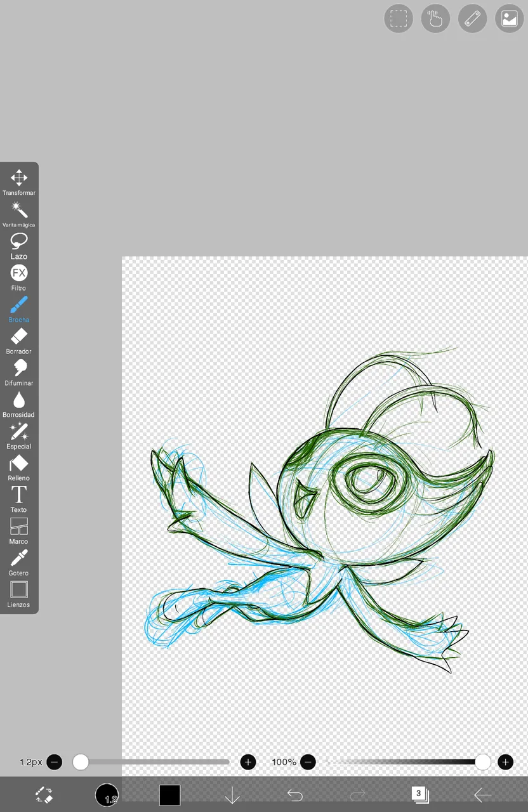Image resolution: width=528 pixels, height=812 pixels.
Task: Select the Borrosidad blur tool
Action: [x=19, y=404]
